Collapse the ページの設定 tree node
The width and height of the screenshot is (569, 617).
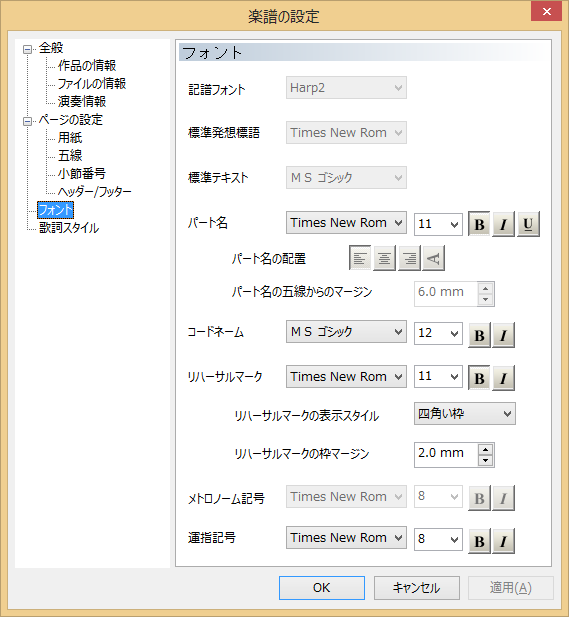[x=27, y=121]
